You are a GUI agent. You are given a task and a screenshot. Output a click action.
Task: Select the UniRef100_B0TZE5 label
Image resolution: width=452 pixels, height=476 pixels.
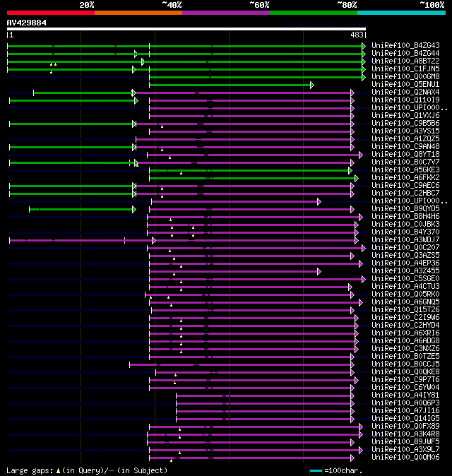(x=405, y=357)
